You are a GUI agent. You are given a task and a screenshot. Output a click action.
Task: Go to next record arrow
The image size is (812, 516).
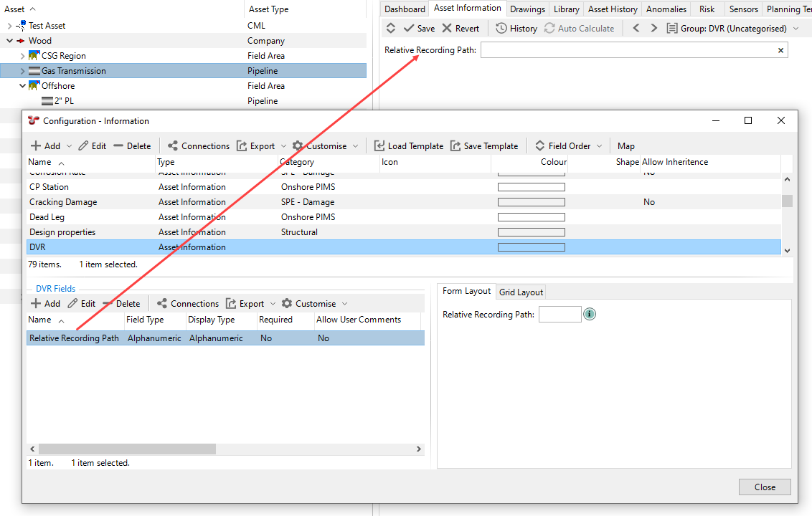(x=654, y=28)
